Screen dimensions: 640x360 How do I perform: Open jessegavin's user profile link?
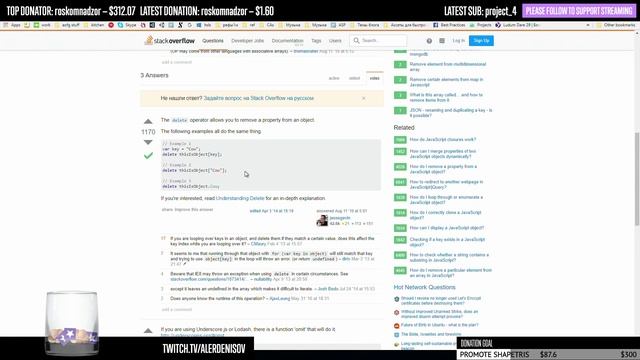(340, 218)
